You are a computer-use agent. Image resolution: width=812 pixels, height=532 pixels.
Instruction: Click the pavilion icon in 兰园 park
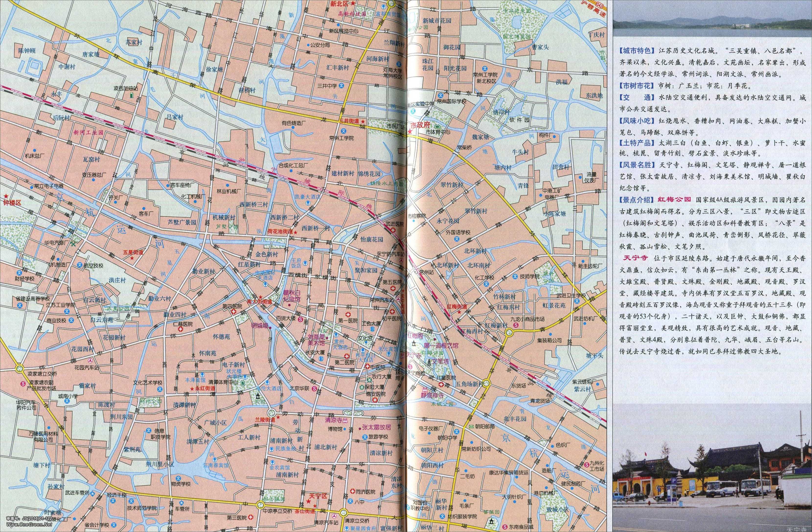[x=258, y=397]
